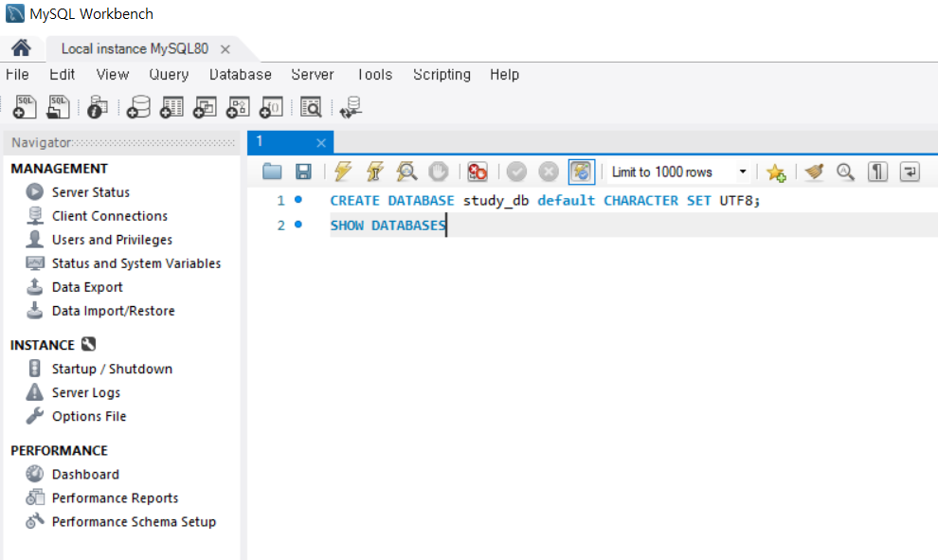Open the Server menu
This screenshot has width=938, height=560.
point(313,75)
